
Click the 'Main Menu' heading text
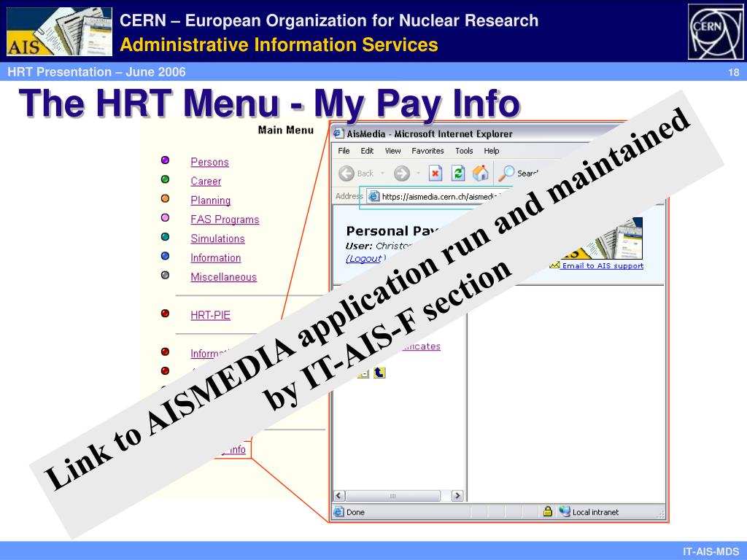coord(286,130)
